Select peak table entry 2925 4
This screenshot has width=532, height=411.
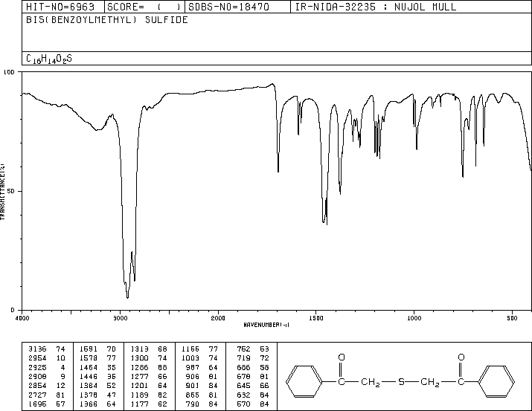(x=47, y=367)
